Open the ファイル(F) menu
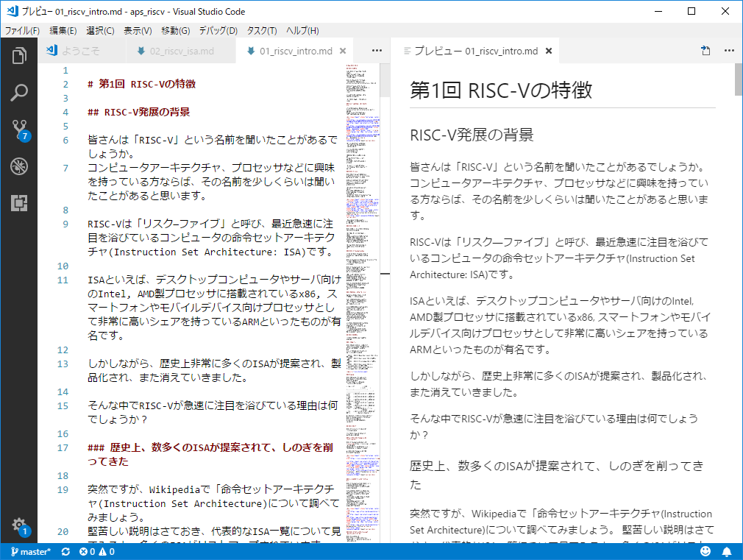The width and height of the screenshot is (743, 560). (22, 31)
